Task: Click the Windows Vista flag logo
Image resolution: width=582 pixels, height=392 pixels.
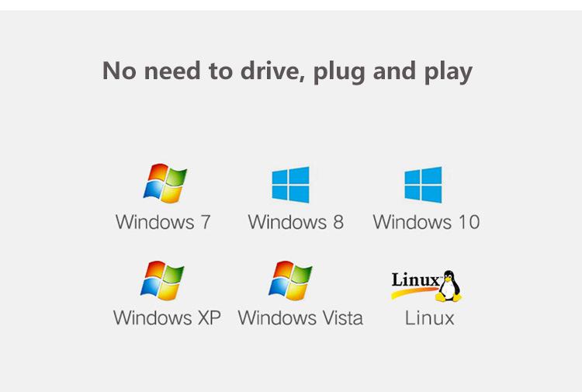Action: tap(290, 280)
